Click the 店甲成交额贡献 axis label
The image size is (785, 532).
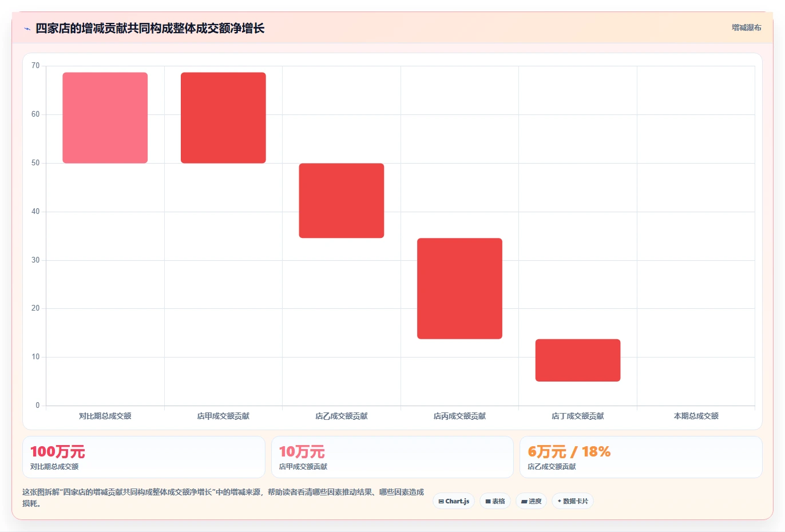click(x=223, y=416)
